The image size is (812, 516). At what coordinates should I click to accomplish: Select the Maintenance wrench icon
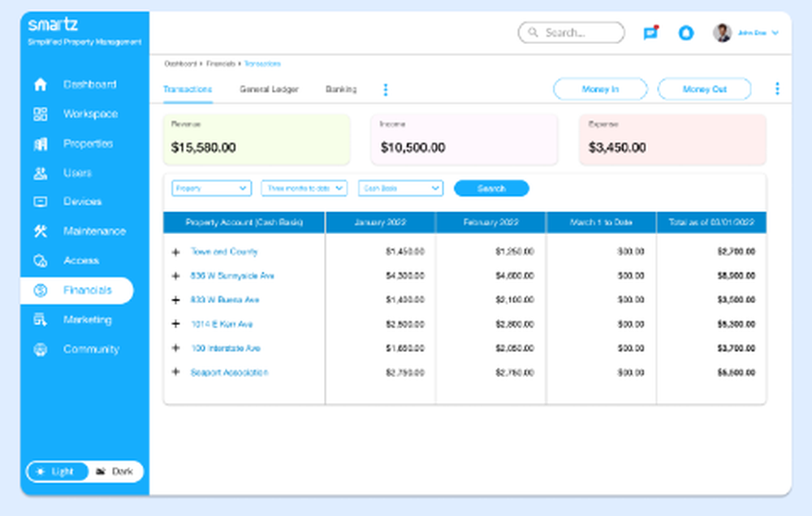pyautogui.click(x=40, y=231)
